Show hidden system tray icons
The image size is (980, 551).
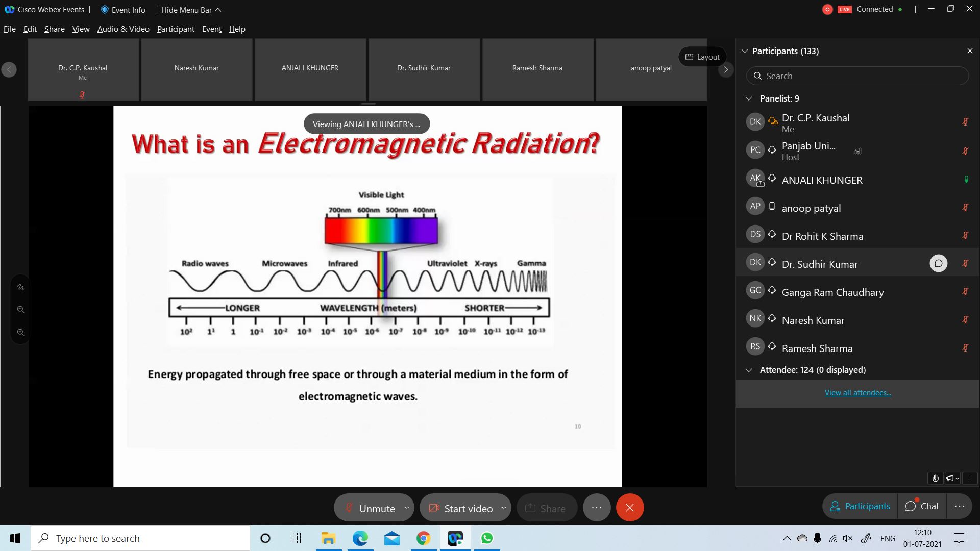pyautogui.click(x=787, y=538)
